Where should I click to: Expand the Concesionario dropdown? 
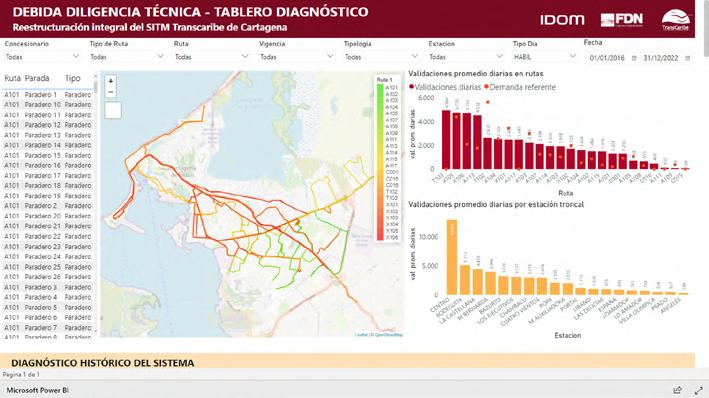click(42, 57)
